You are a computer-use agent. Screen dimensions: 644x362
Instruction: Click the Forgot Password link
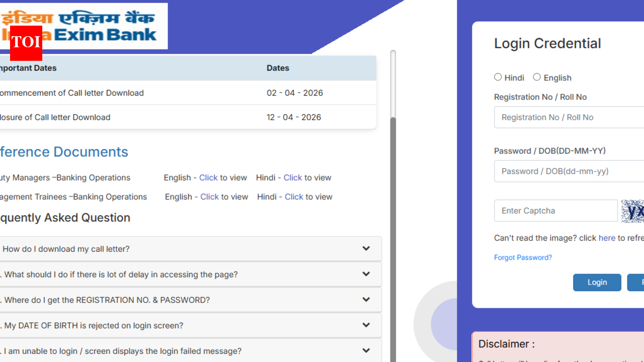pyautogui.click(x=523, y=257)
